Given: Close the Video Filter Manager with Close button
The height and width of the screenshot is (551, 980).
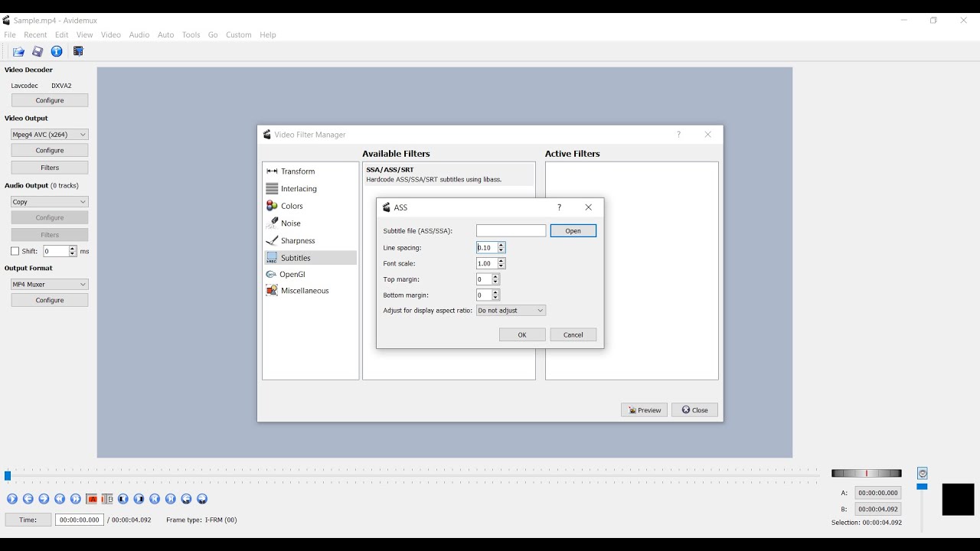Looking at the screenshot, I should pos(695,410).
